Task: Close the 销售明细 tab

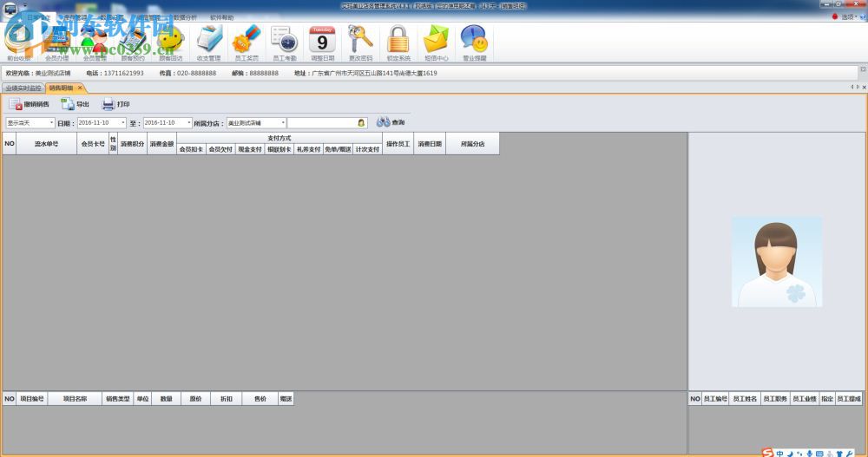Action: pos(80,88)
